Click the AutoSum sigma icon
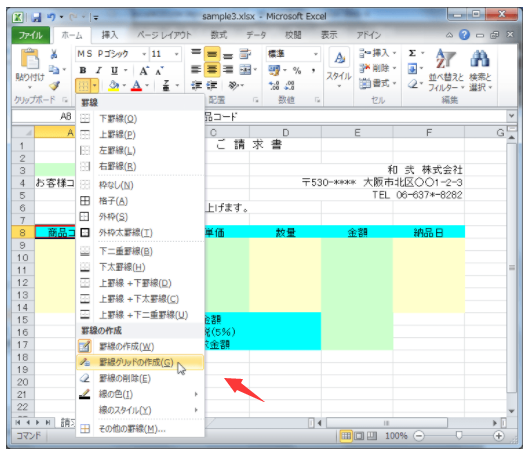Screen dimensions: 526x452 click(x=412, y=53)
